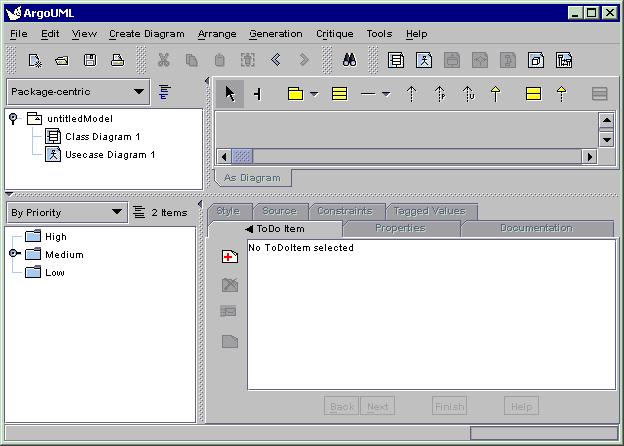Navigate forward with right arrow icon
This screenshot has height=446, width=624.
point(304,60)
